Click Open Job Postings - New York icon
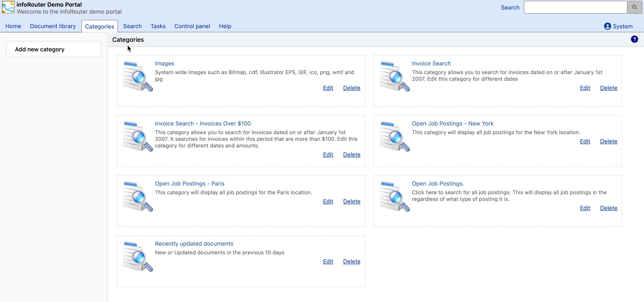Viewport: 644px width, 302px height. [395, 136]
